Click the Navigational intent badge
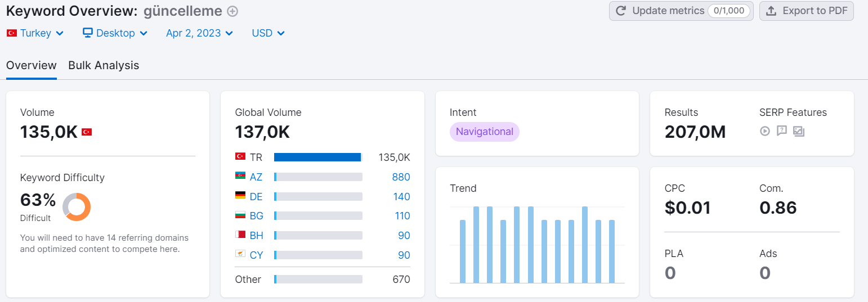This screenshot has width=868, height=302. tap(485, 132)
